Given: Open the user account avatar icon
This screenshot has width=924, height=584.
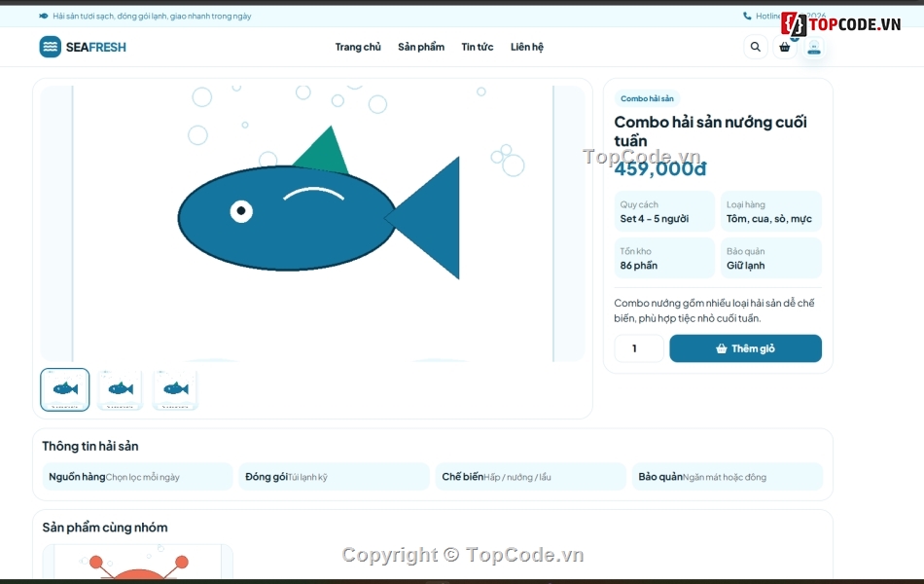Looking at the screenshot, I should click(814, 47).
